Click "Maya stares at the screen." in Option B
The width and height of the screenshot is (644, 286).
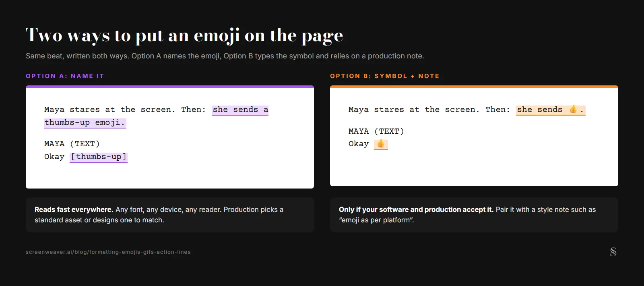414,110
